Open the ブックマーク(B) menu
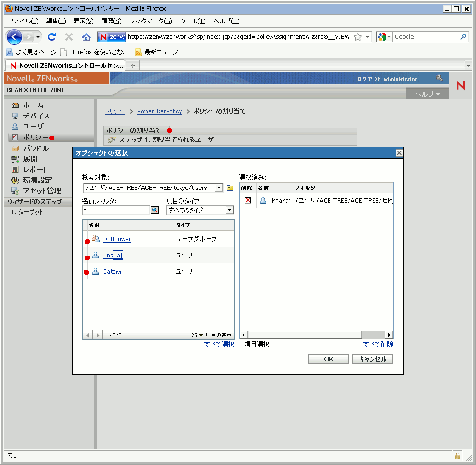 tap(150, 21)
